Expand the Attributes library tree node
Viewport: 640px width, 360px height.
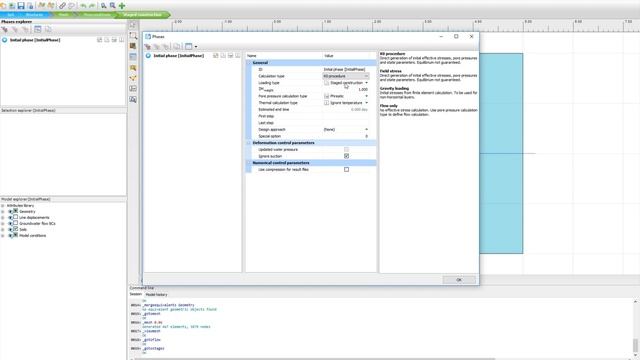click(3, 206)
